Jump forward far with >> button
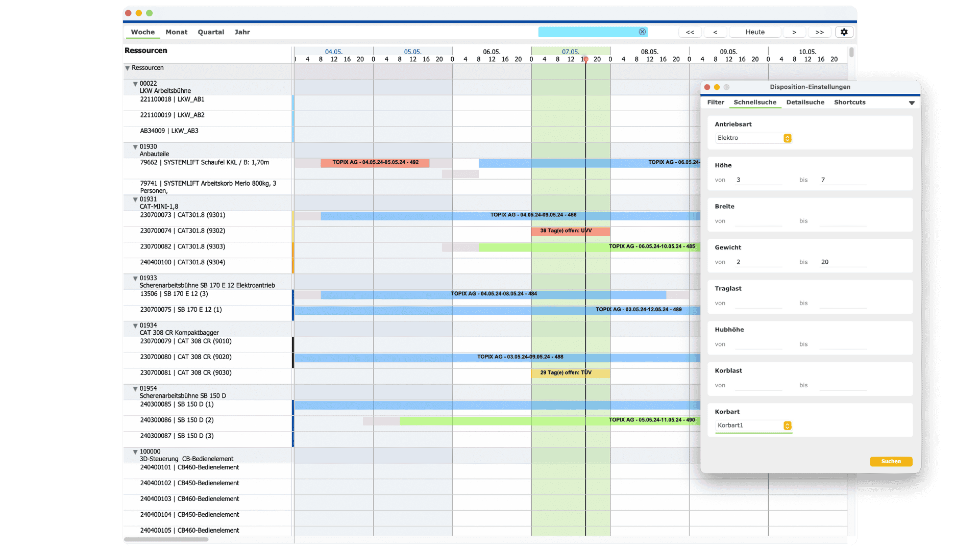 click(x=819, y=32)
